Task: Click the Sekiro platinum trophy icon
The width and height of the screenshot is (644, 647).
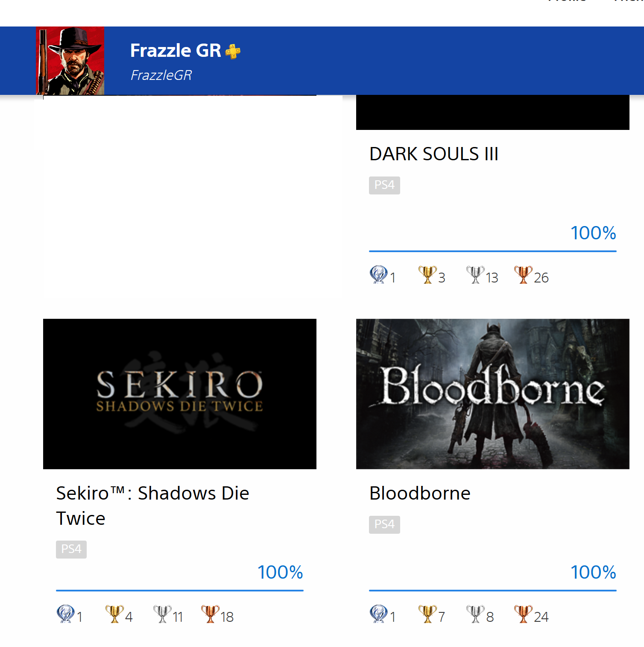Action: tap(65, 614)
